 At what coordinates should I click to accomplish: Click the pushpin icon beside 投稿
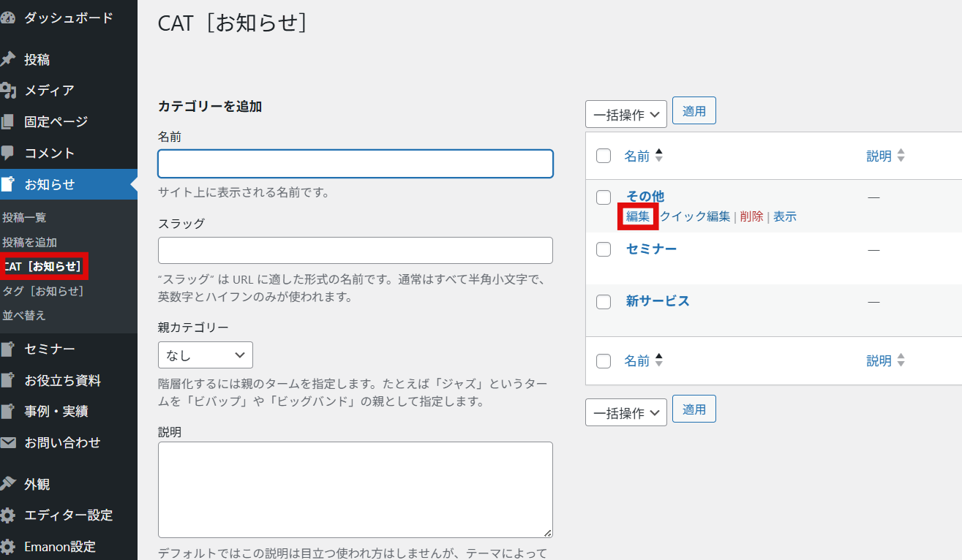[x=7, y=59]
